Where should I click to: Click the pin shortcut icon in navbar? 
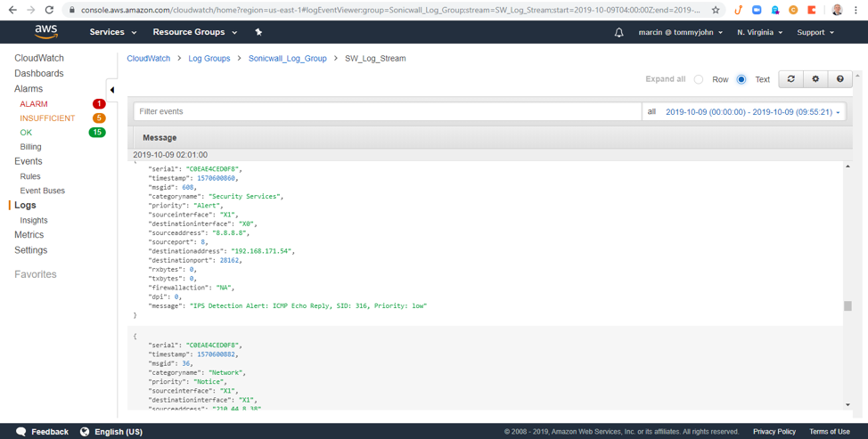point(258,32)
